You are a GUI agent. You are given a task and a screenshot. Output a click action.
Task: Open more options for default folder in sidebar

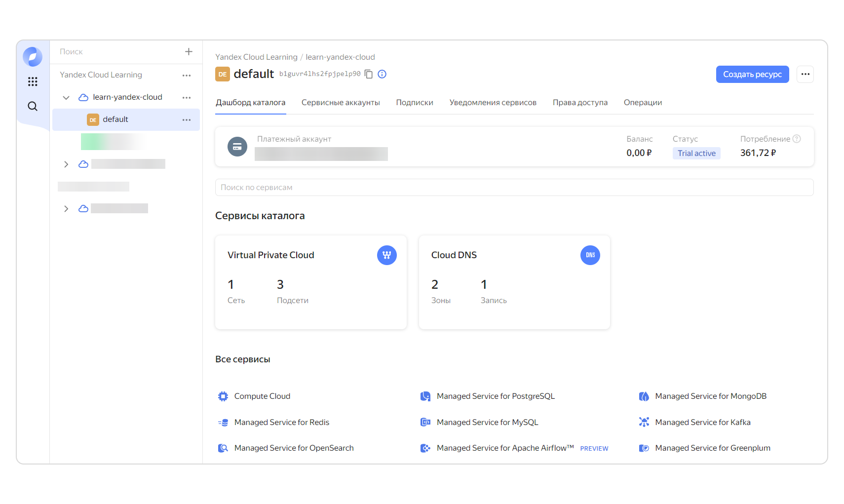[187, 120]
